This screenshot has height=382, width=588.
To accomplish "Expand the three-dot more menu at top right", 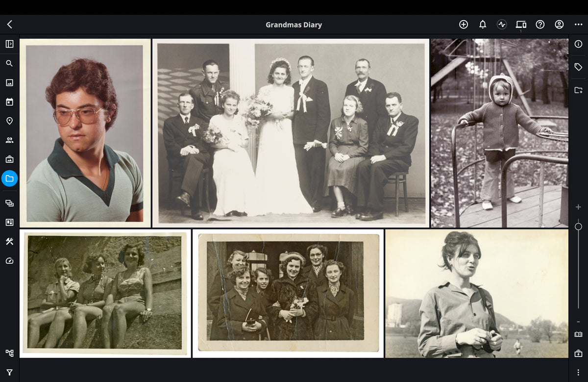I will pyautogui.click(x=578, y=25).
